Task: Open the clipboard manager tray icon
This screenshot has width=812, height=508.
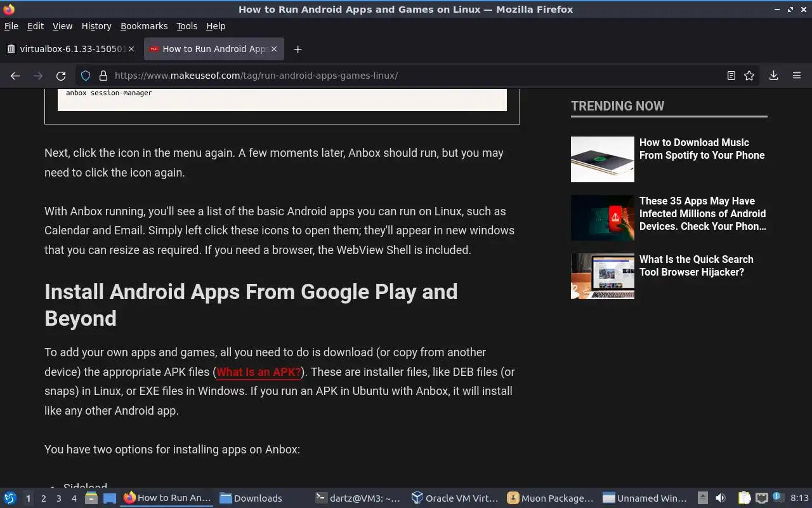Action: coord(744,498)
